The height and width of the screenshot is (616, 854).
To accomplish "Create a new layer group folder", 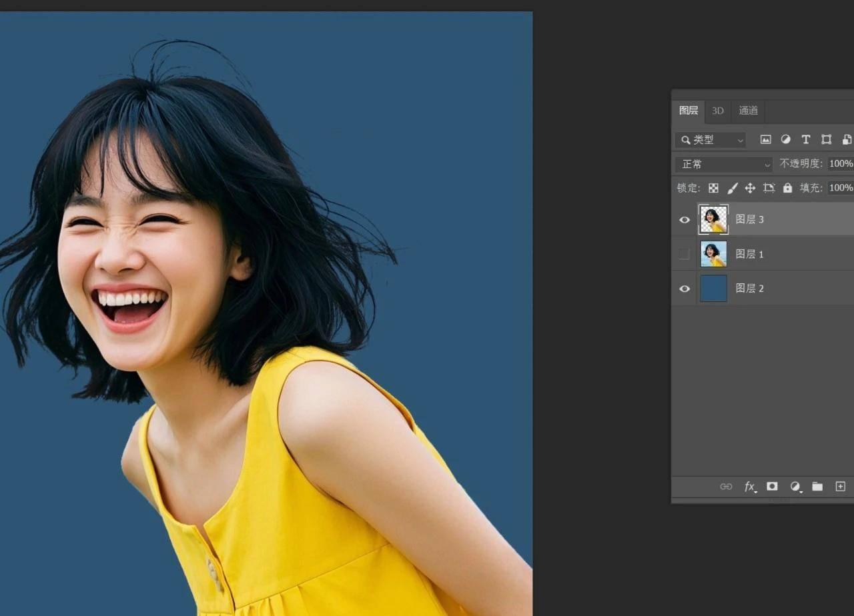I will coord(817,487).
